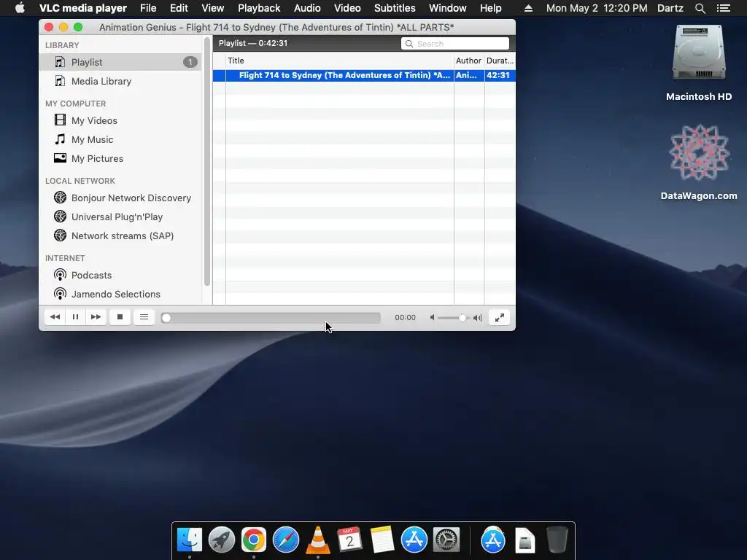Viewport: 747px width, 560px height.
Task: Open the View menu
Action: tap(212, 8)
